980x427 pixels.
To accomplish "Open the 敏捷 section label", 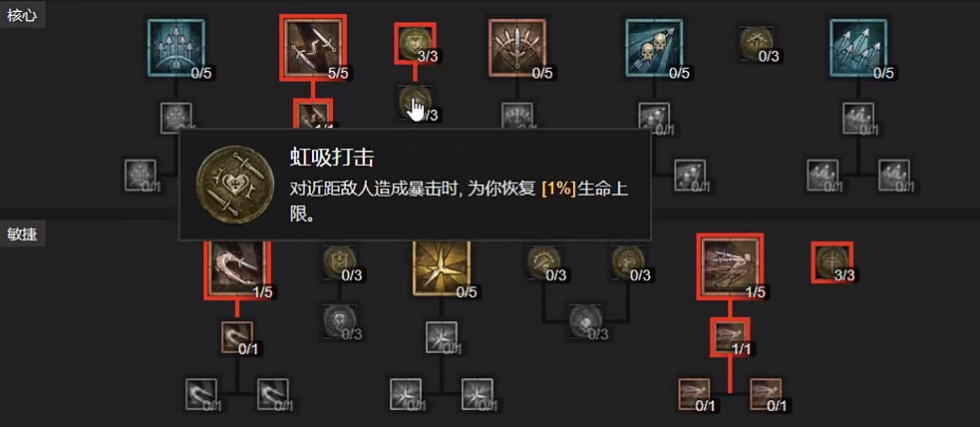I will click(x=23, y=234).
